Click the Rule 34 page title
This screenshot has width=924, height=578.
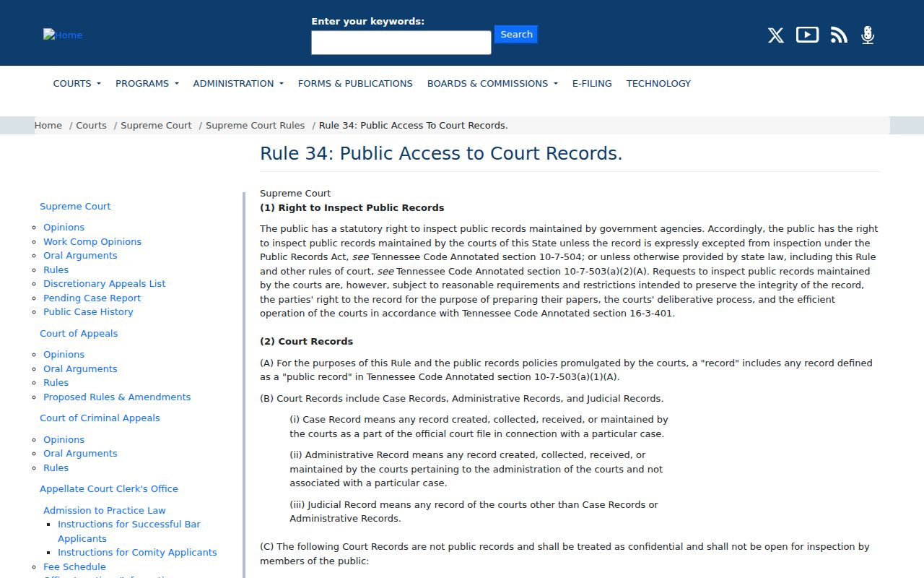441,153
